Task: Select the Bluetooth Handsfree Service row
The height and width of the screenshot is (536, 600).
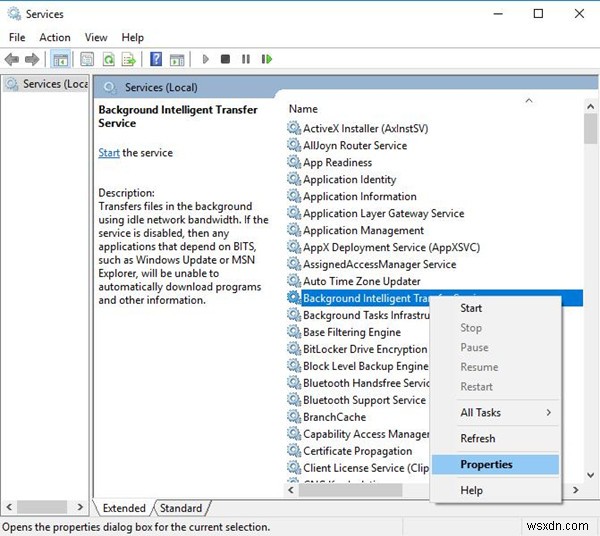Action: (x=358, y=383)
